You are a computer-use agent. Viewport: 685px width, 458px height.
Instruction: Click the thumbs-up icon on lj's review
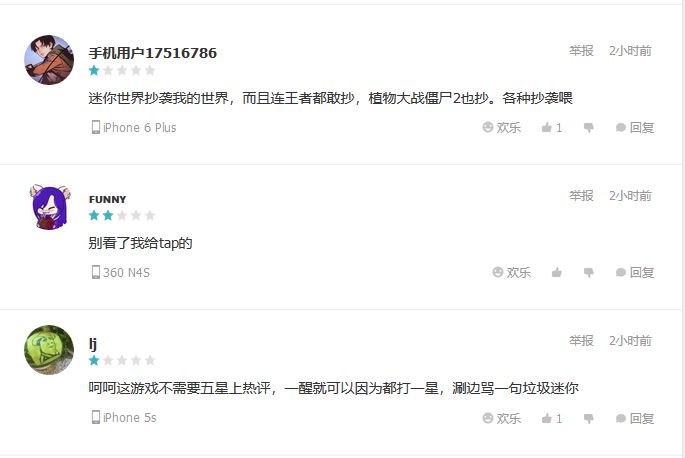tap(547, 418)
